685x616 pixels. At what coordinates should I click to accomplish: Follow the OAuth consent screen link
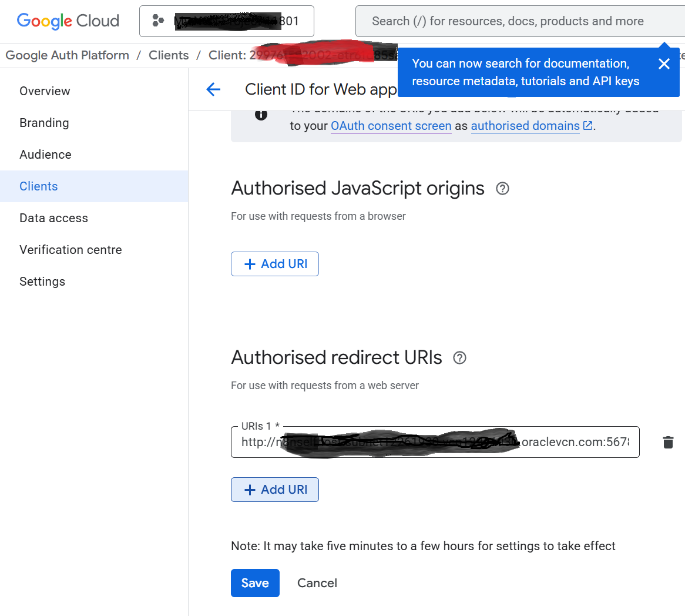coord(391,126)
